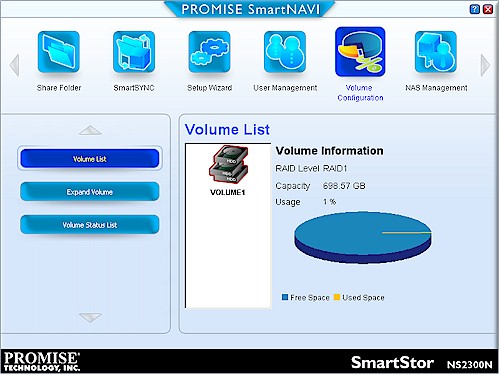Launch the SmartSYNC icon

tap(134, 52)
